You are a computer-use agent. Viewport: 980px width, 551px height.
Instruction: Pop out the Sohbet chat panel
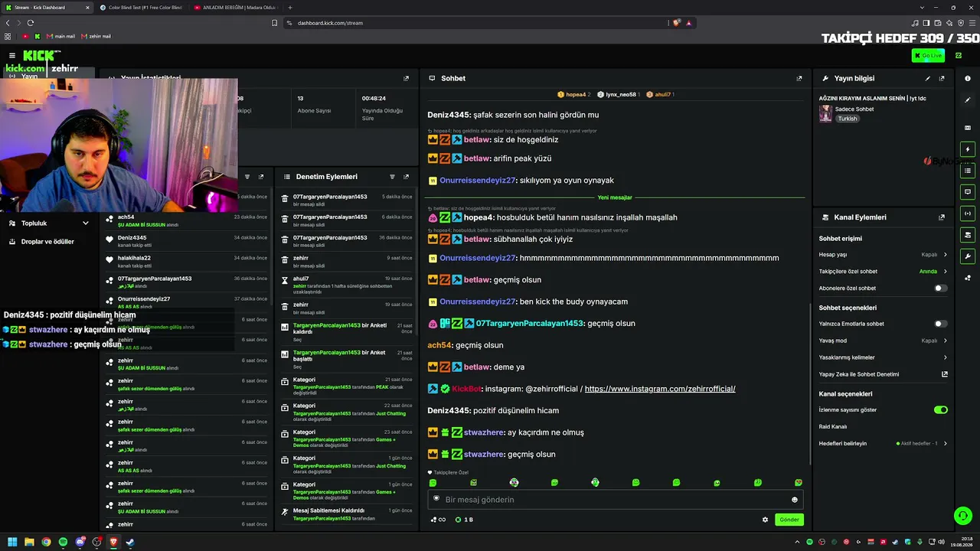[x=799, y=78]
